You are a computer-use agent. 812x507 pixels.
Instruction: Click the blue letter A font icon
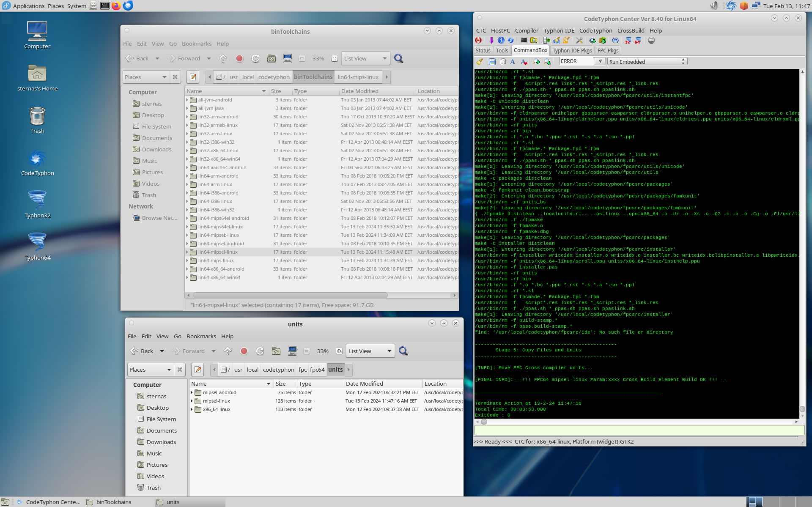pos(513,62)
